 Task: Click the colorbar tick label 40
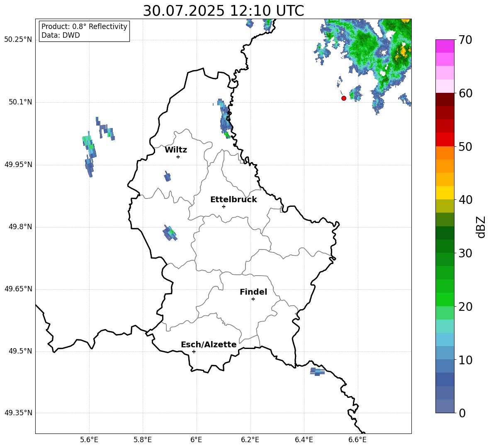[x=465, y=200]
